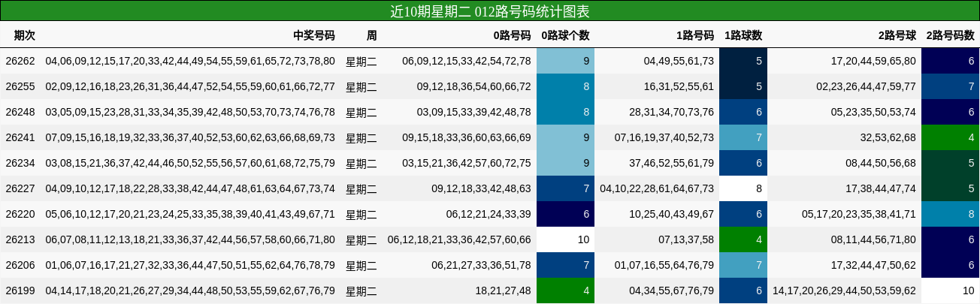Click 1路号码 cell 16,31,52,55,61
The image size is (980, 304).
tap(679, 86)
